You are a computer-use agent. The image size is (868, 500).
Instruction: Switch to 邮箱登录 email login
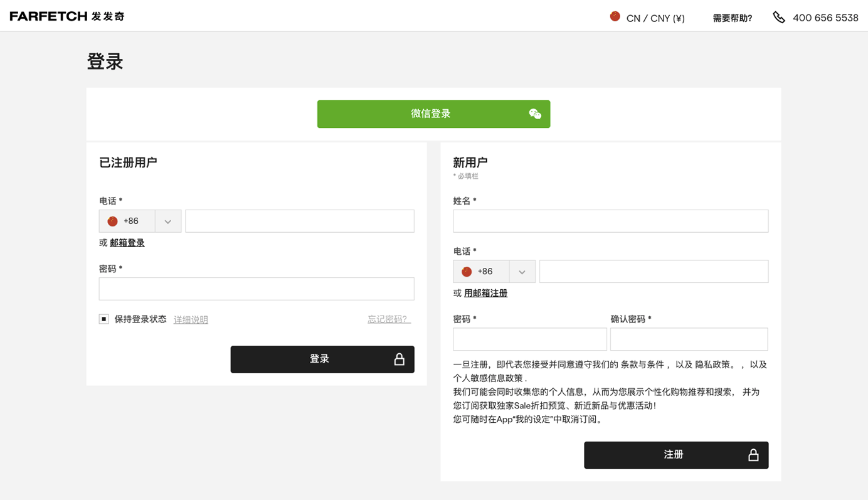tap(127, 243)
